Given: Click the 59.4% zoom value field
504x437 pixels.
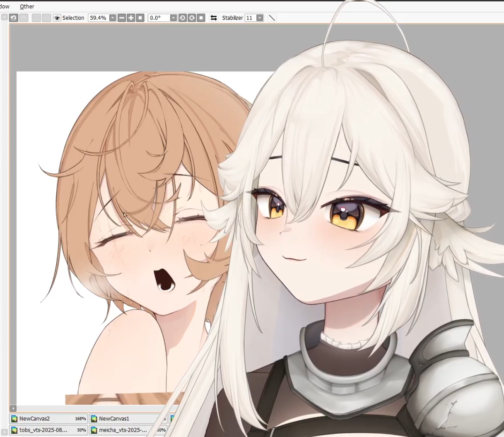Looking at the screenshot, I should (99, 18).
